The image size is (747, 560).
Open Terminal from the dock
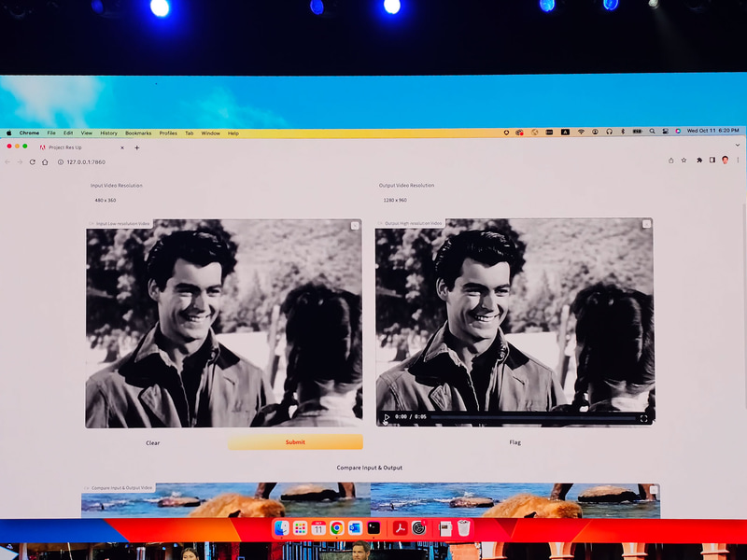[374, 527]
